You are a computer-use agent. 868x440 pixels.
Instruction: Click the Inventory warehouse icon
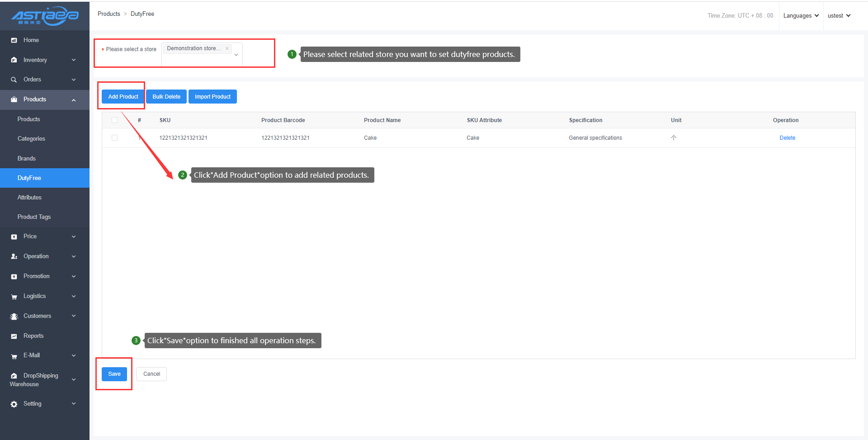14,60
